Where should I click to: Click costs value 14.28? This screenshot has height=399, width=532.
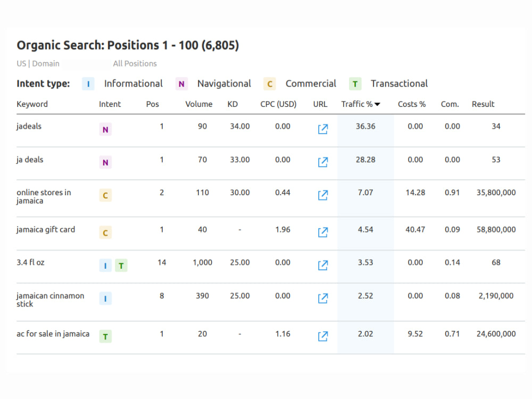pyautogui.click(x=415, y=193)
